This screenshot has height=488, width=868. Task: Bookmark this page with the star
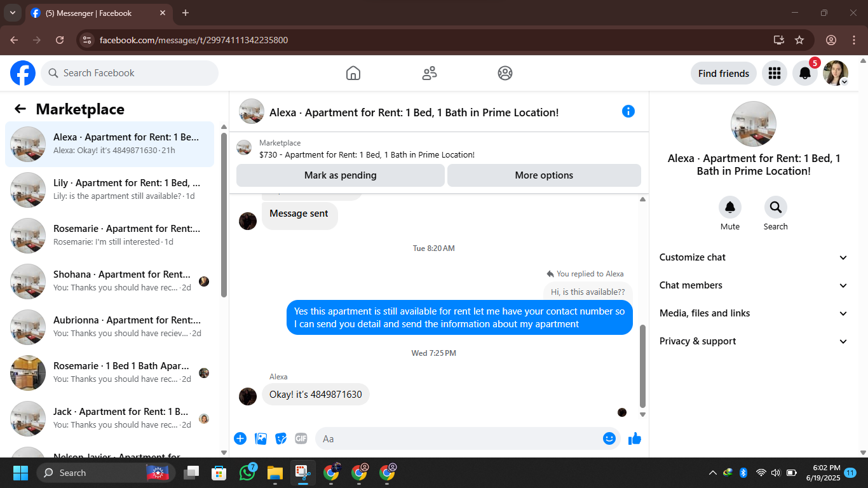[799, 40]
